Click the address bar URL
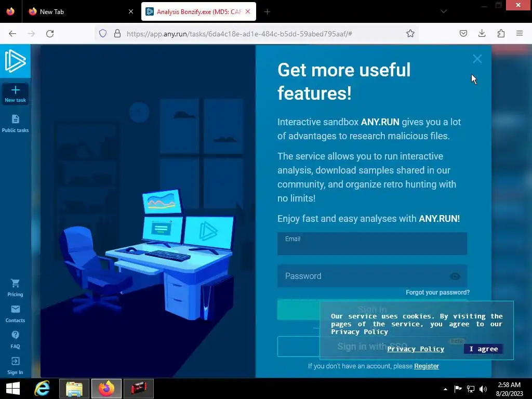 coord(239,34)
